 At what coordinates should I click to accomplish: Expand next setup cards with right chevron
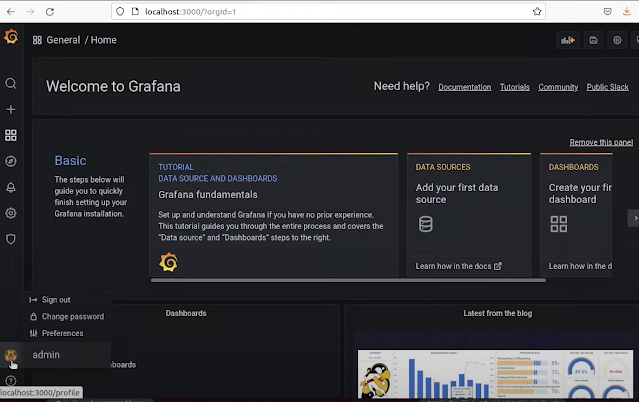pos(634,218)
